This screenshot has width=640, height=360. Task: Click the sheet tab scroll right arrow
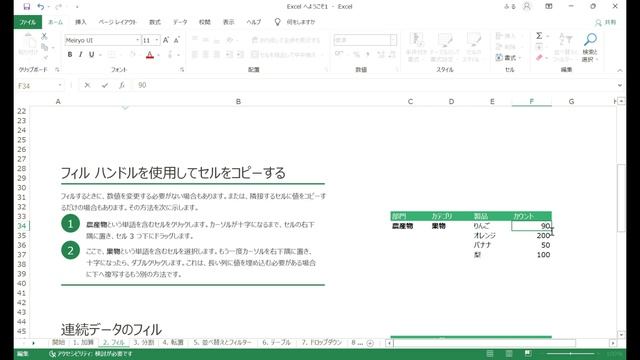33,343
